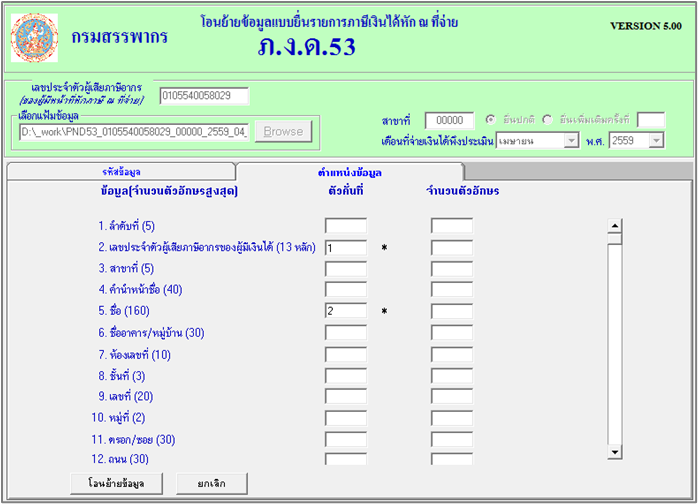Click ตัวคั่นที่ field for 9. เลขที่

[346, 397]
